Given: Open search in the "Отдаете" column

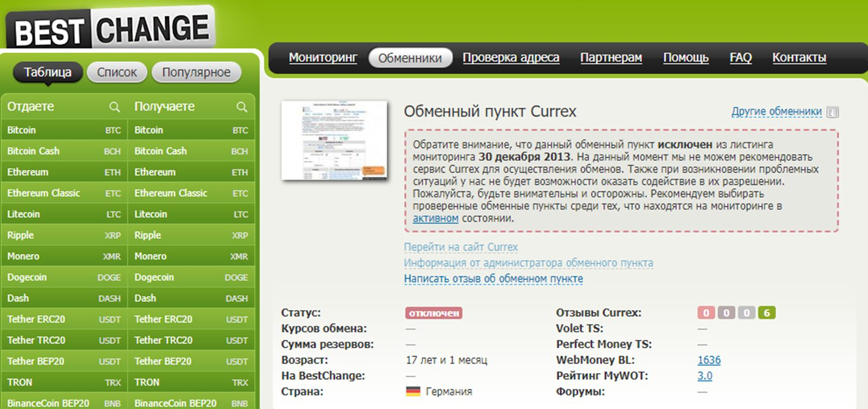Looking at the screenshot, I should [115, 106].
